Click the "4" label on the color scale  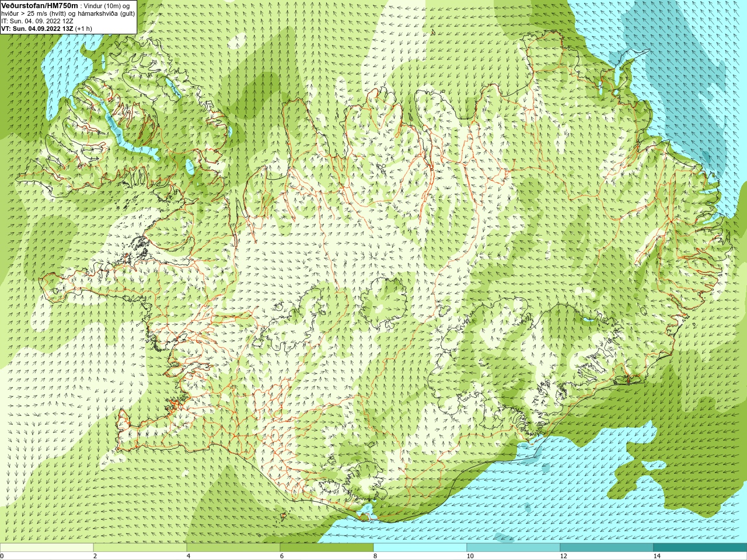[x=189, y=556]
